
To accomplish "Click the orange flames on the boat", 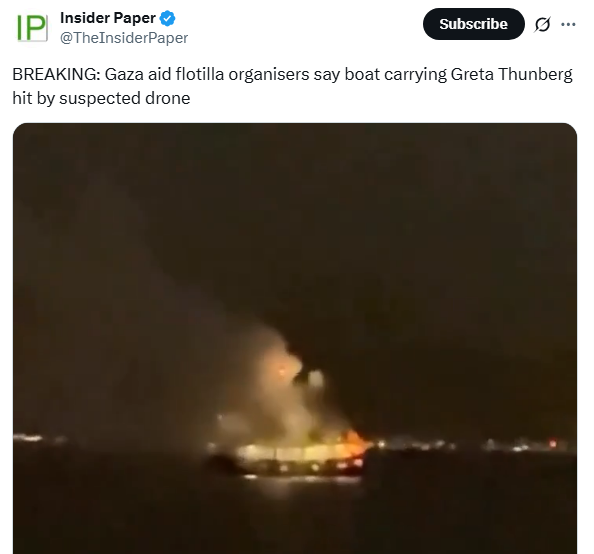I will coord(353,441).
